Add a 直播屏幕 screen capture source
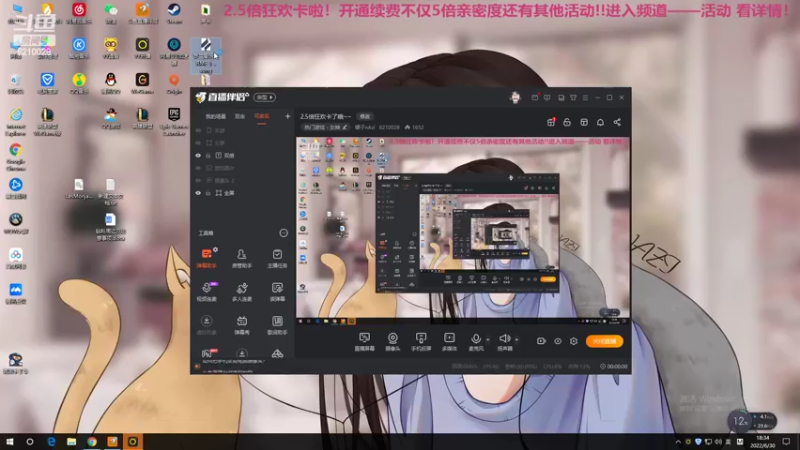Screen dimensions: 800x450 [364, 342]
